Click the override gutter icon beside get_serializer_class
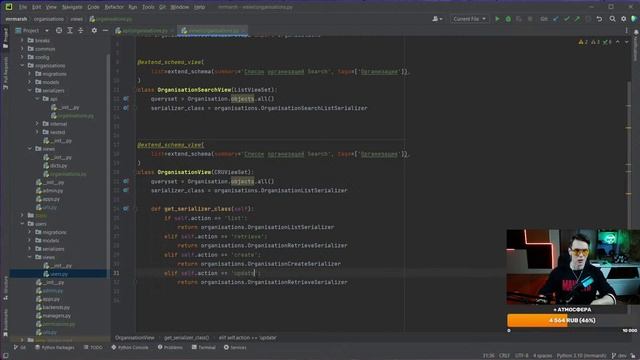This screenshot has height=360, width=640. tap(126, 209)
